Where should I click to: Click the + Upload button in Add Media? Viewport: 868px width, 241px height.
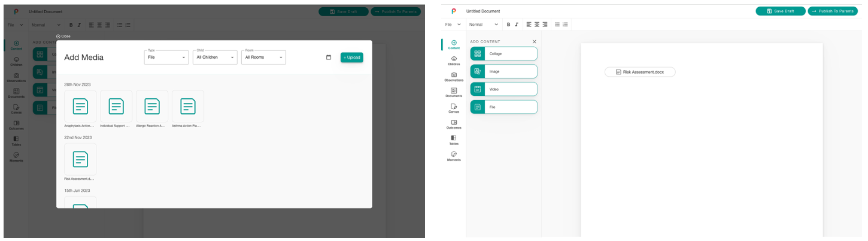352,58
